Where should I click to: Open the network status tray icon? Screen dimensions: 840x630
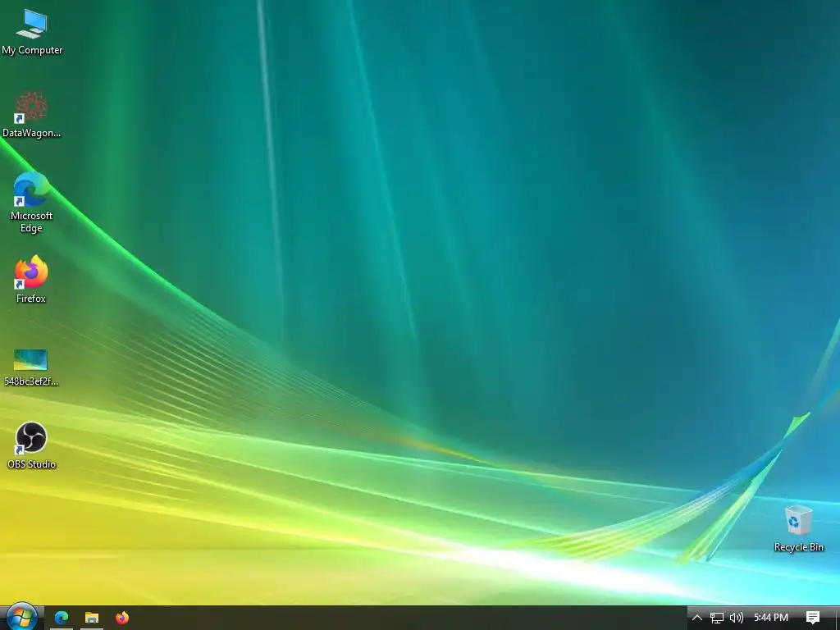click(717, 618)
